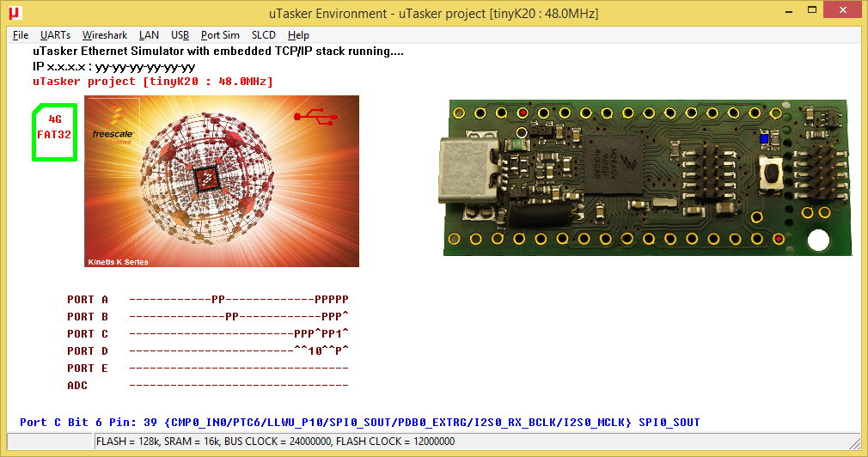Click the green 4G FAT32 SD card icon
The image size is (868, 457).
[x=55, y=132]
